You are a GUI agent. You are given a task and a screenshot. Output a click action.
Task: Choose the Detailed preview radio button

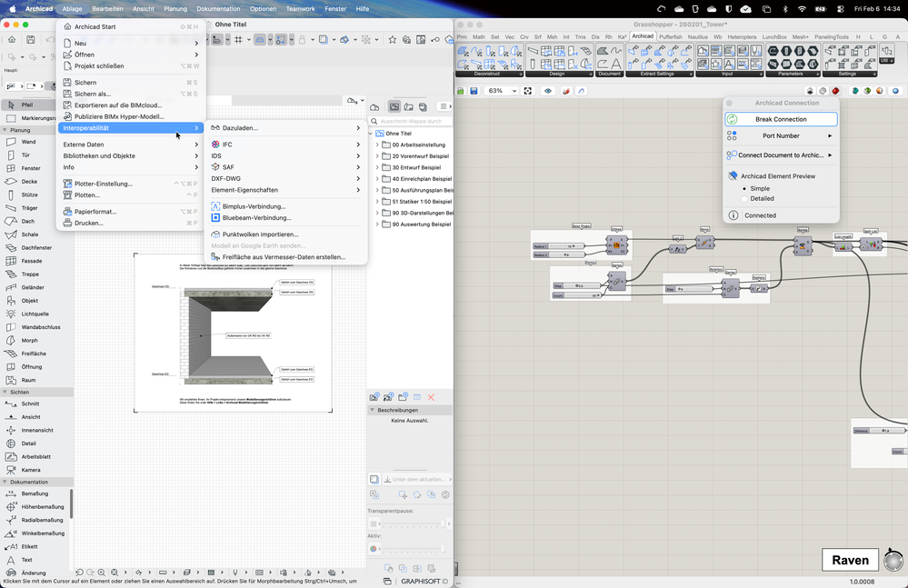[744, 198]
